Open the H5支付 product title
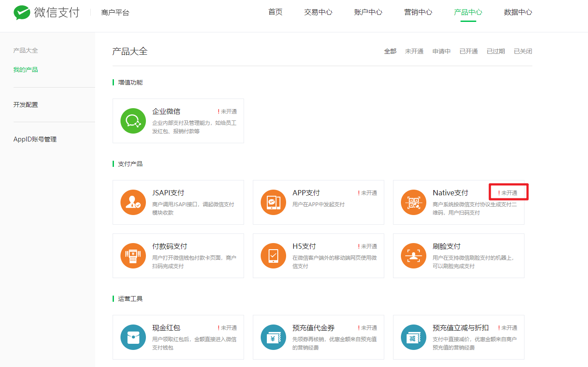The height and width of the screenshot is (367, 588). (x=305, y=246)
